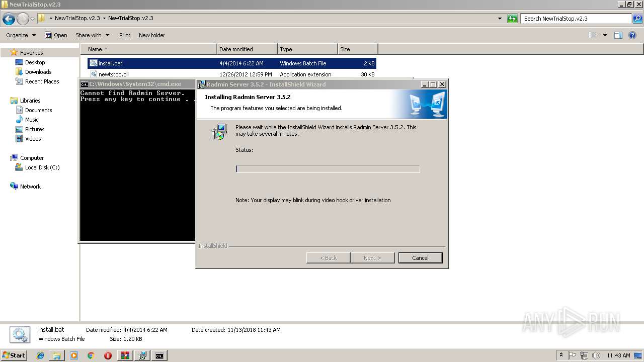Show hidden tray icons
Viewport: 644px width, 362px height.
561,355
